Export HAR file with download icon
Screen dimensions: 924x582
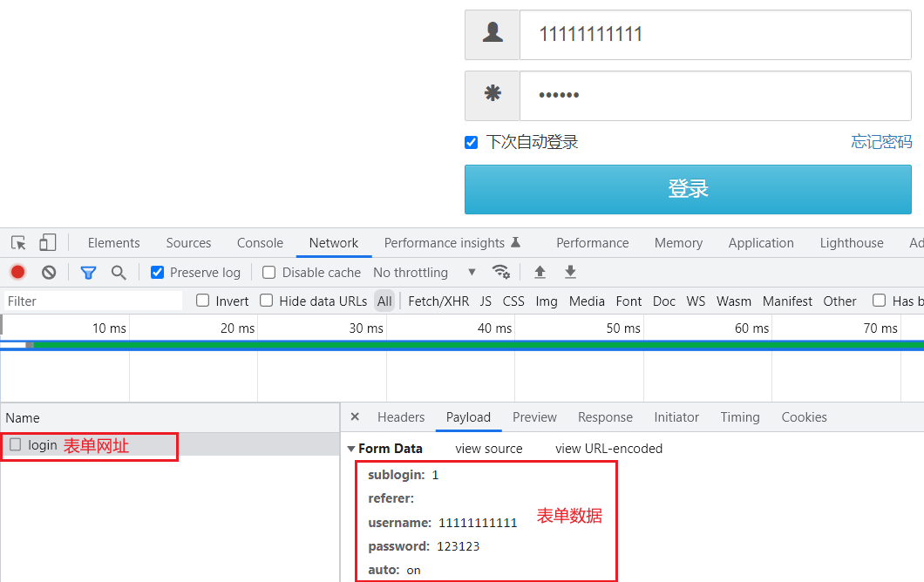570,272
